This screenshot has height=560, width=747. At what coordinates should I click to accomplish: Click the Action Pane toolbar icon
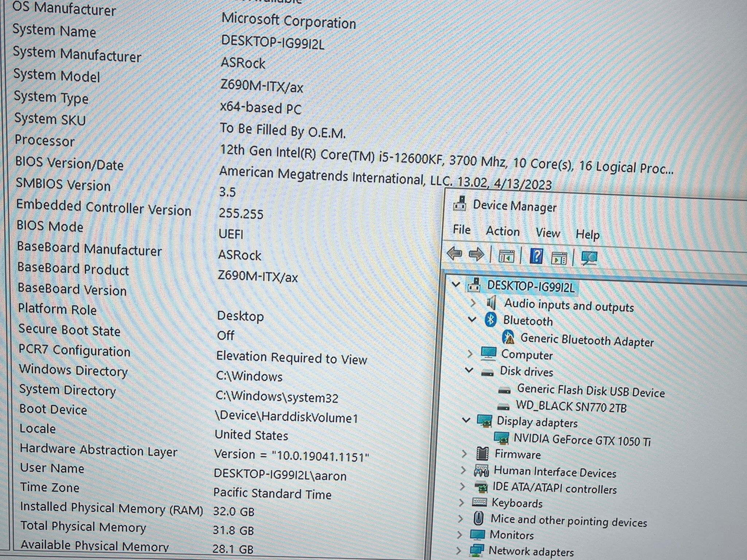point(559,258)
